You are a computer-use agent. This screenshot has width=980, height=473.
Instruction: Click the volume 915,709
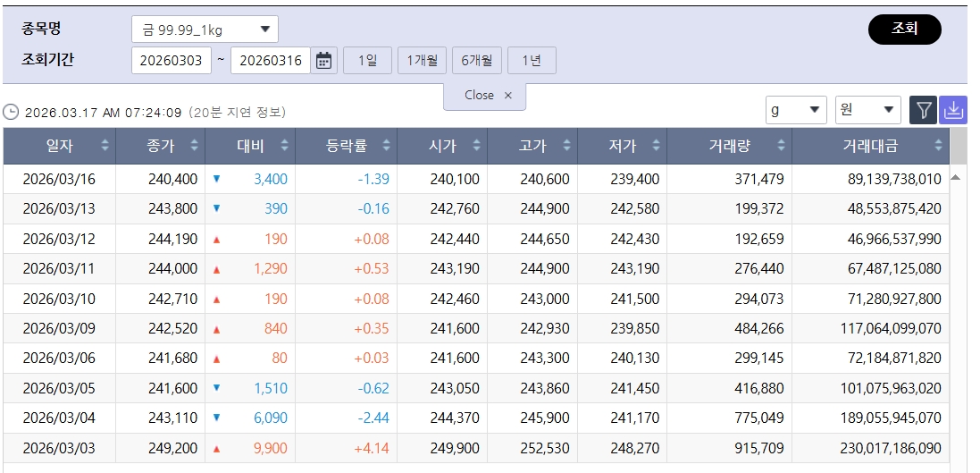758,449
